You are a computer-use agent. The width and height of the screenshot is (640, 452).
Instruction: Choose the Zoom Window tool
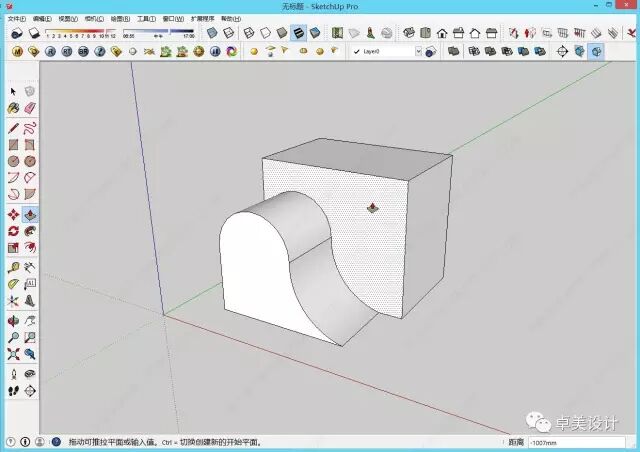coord(30,337)
